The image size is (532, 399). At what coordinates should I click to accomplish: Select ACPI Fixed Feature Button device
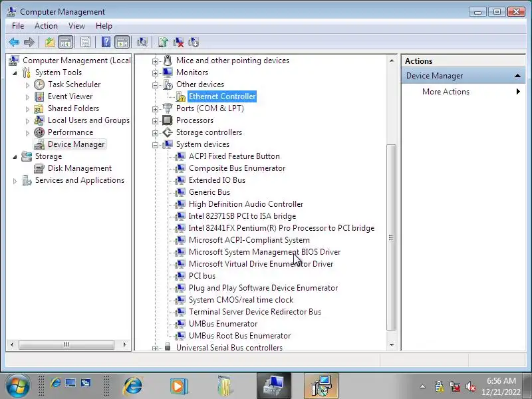click(234, 156)
